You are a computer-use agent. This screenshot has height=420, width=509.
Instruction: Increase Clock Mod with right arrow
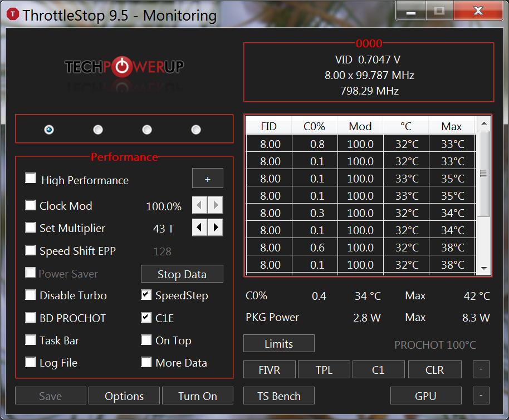pyautogui.click(x=215, y=205)
